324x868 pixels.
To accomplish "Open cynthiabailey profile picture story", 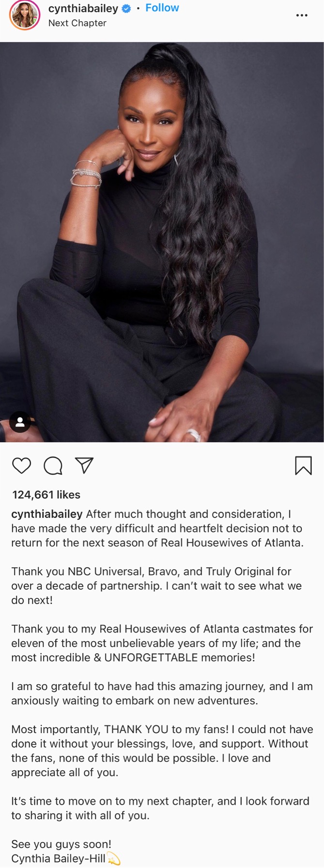I will [x=24, y=15].
